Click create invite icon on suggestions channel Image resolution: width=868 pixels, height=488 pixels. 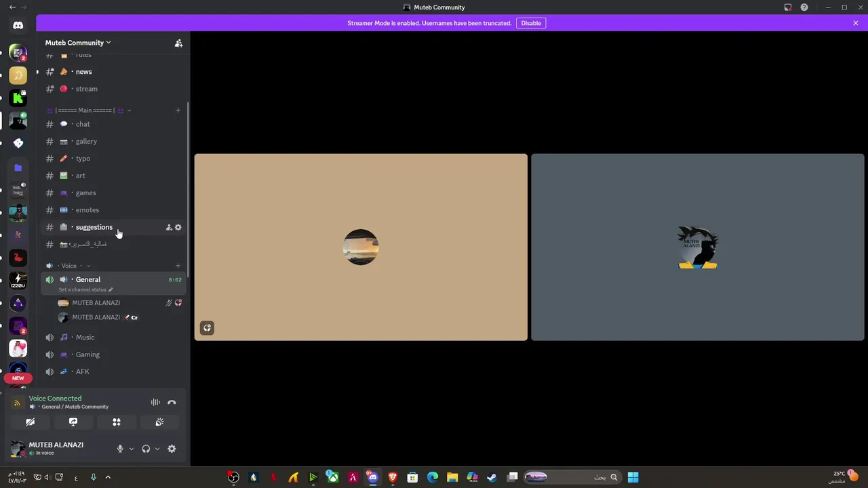click(x=169, y=228)
